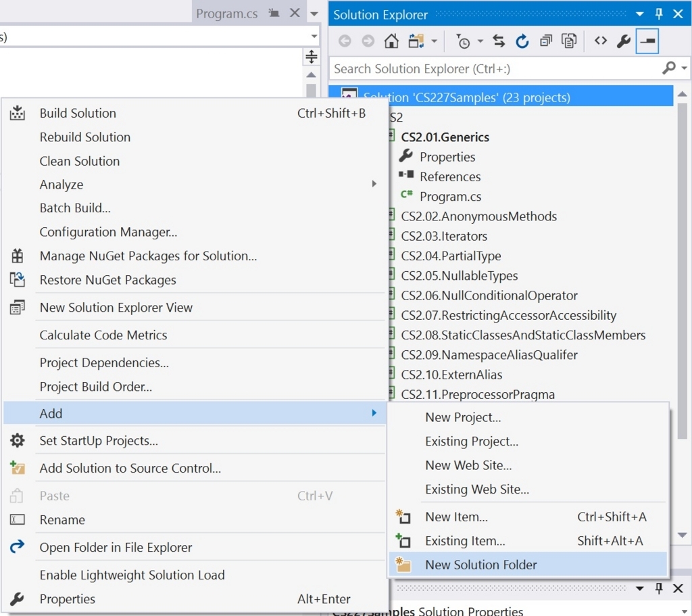Choose New Solution Explorer View

pos(194,308)
